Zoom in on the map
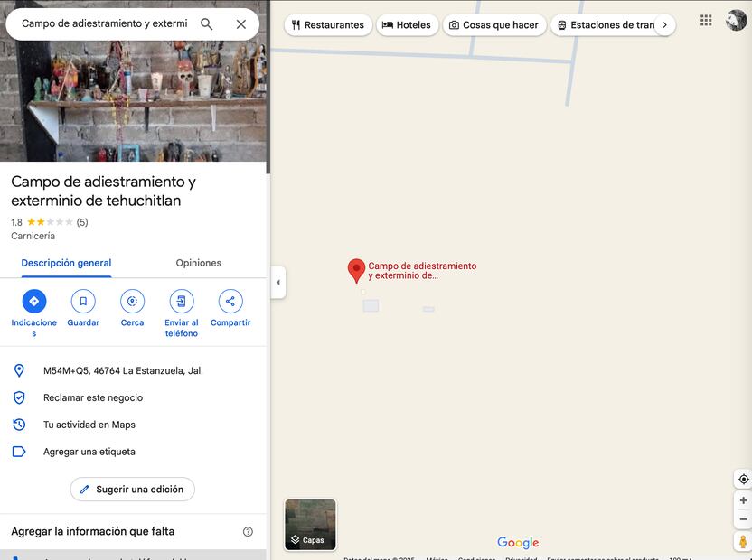 click(743, 500)
